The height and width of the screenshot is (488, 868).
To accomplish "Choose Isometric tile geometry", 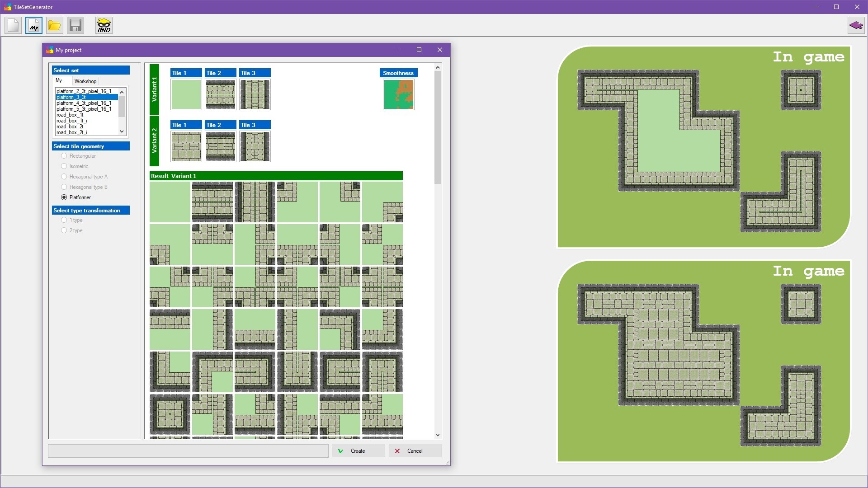I will pos(64,166).
